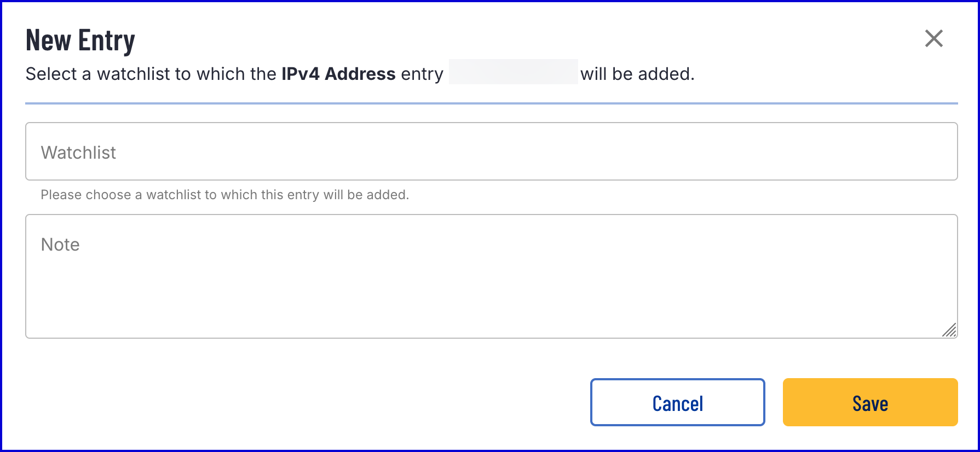Open the Watchlist selection field
This screenshot has height=452, width=980.
click(491, 152)
